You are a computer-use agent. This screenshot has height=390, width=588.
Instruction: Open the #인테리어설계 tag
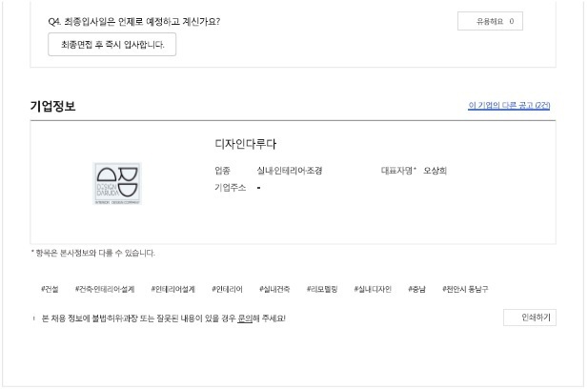pyautogui.click(x=172, y=289)
